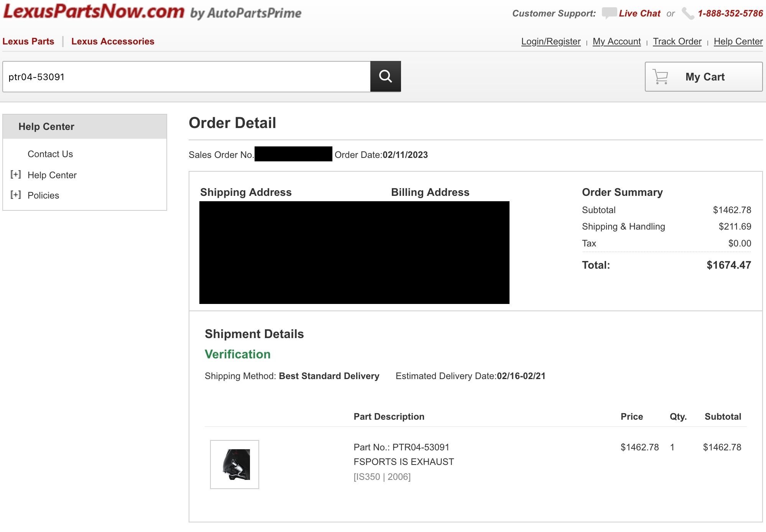The width and height of the screenshot is (766, 532).
Task: Click the phone handset icon
Action: pos(688,14)
